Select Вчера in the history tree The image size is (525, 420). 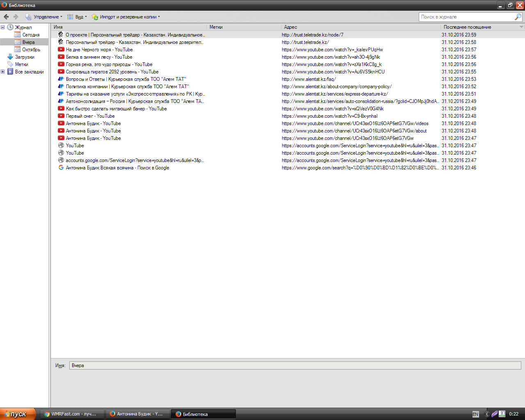pos(28,42)
